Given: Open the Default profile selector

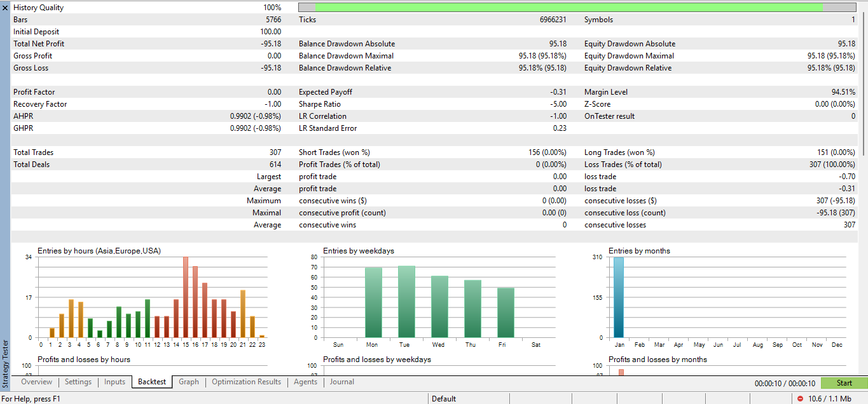Looking at the screenshot, I should point(468,398).
